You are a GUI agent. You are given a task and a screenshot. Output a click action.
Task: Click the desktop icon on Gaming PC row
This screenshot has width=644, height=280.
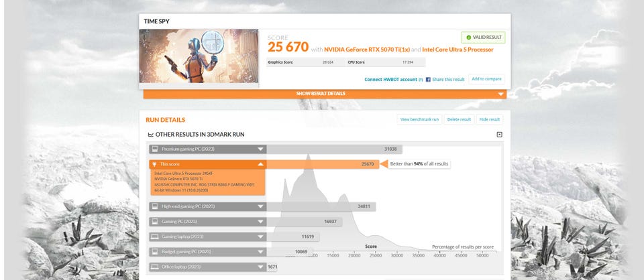coord(155,221)
